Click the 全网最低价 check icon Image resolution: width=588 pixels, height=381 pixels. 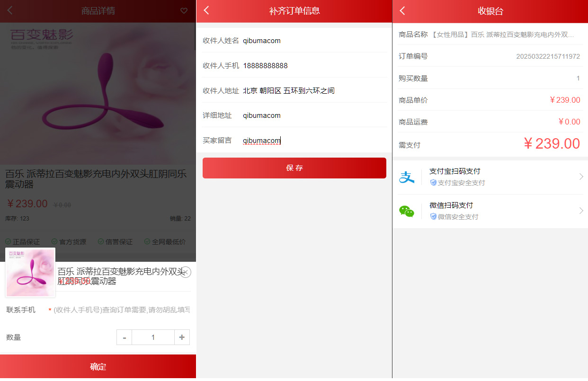(x=147, y=242)
